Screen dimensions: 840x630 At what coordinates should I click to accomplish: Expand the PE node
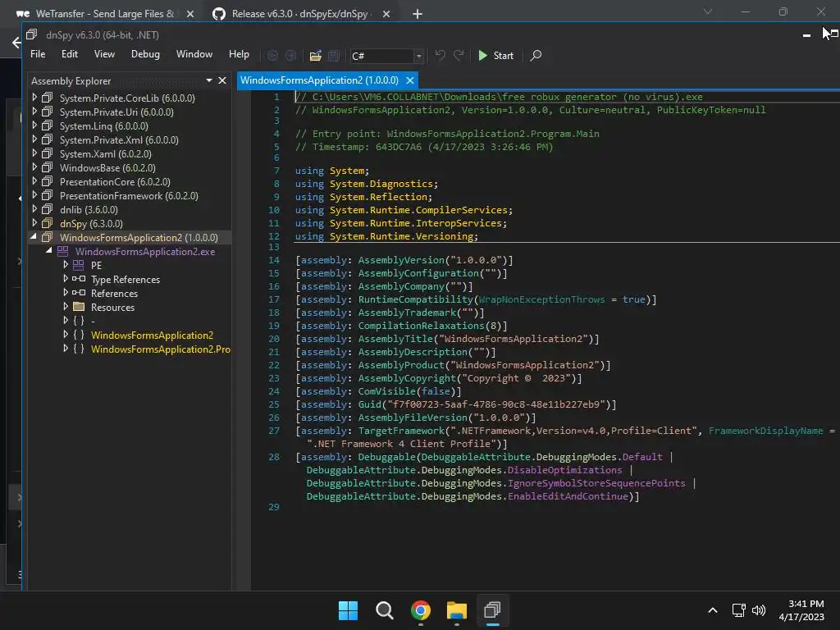(66, 265)
